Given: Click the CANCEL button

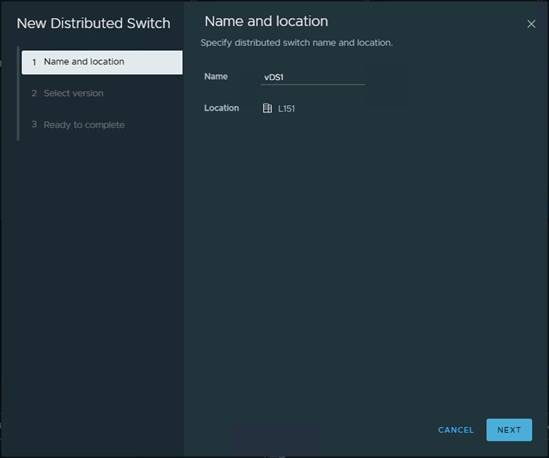Looking at the screenshot, I should [456, 430].
